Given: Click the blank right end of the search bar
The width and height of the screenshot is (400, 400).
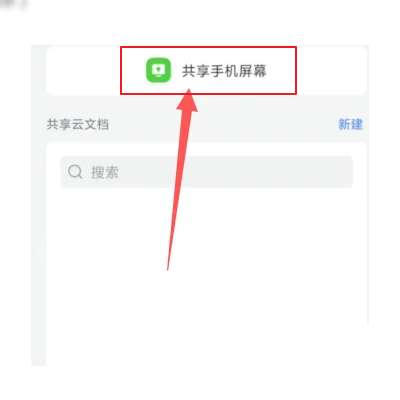Looking at the screenshot, I should coord(300,172).
